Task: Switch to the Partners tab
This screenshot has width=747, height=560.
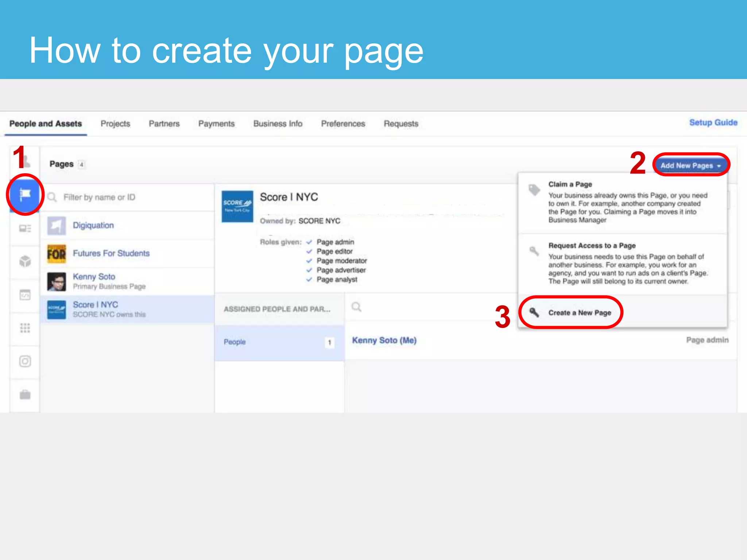Action: [x=164, y=124]
